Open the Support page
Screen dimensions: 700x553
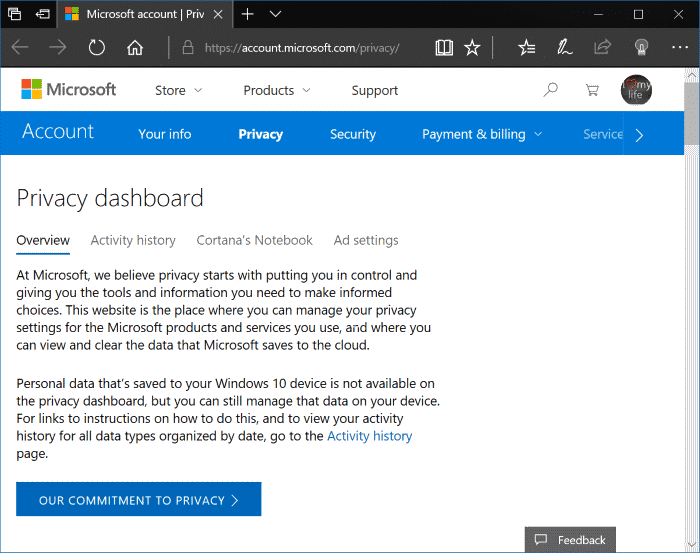tap(375, 91)
